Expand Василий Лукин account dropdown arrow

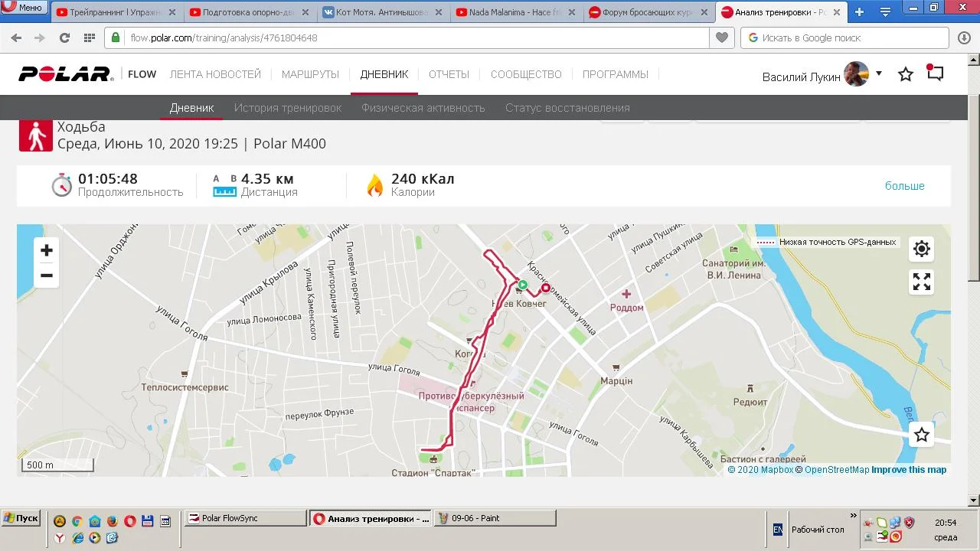tap(879, 73)
